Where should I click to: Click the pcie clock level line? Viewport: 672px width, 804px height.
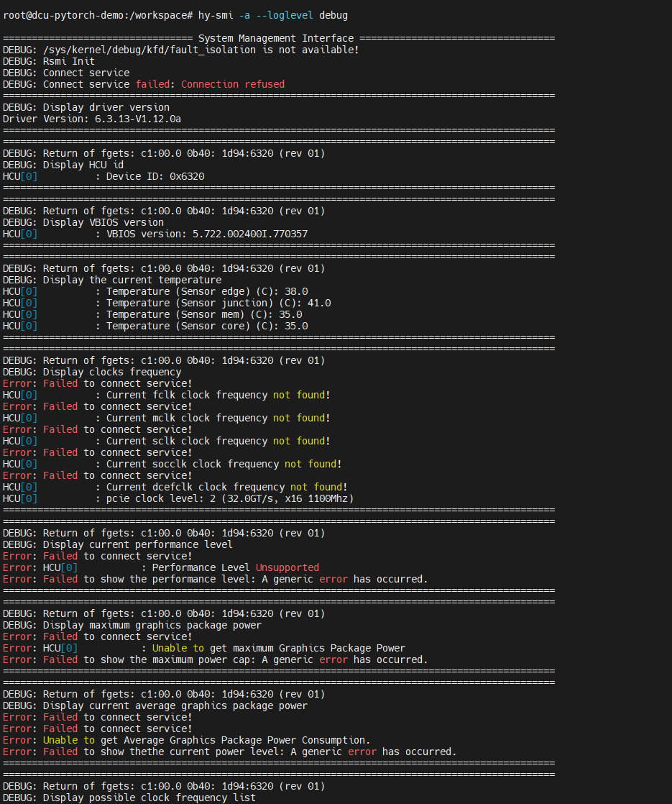(x=178, y=499)
